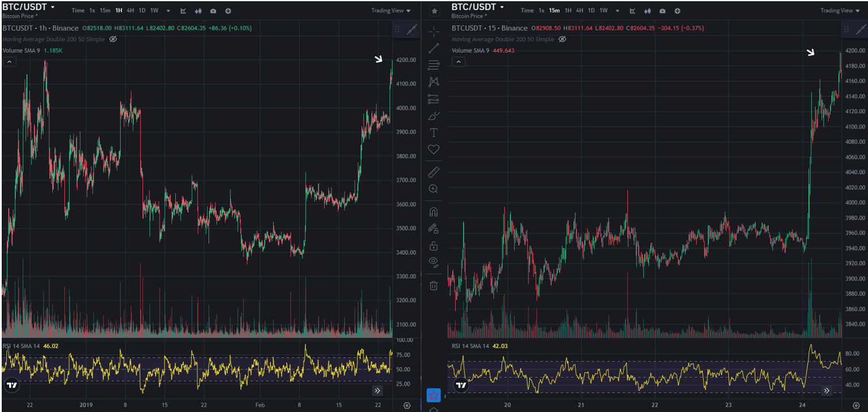Toggle magnet mode in drawing toolbar
This screenshot has height=412, width=868.
tap(434, 212)
